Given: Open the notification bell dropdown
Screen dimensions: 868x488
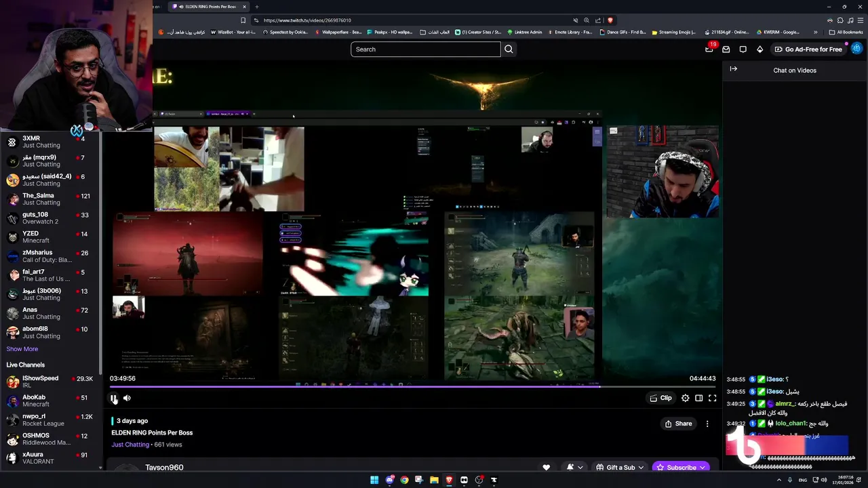Looking at the screenshot, I should 574,468.
